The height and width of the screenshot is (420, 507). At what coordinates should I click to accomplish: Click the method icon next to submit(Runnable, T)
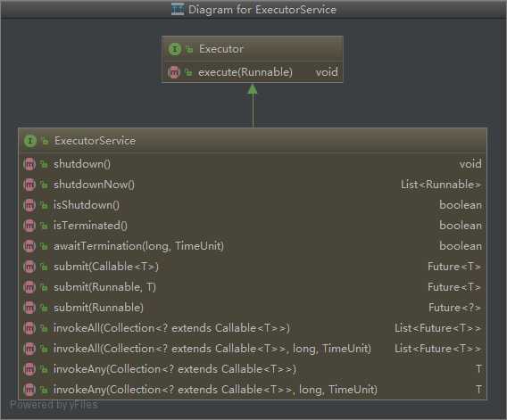[x=29, y=287]
